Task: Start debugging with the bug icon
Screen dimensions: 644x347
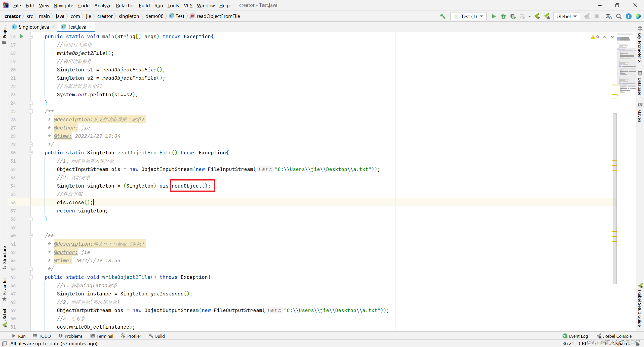Action: [x=503, y=16]
